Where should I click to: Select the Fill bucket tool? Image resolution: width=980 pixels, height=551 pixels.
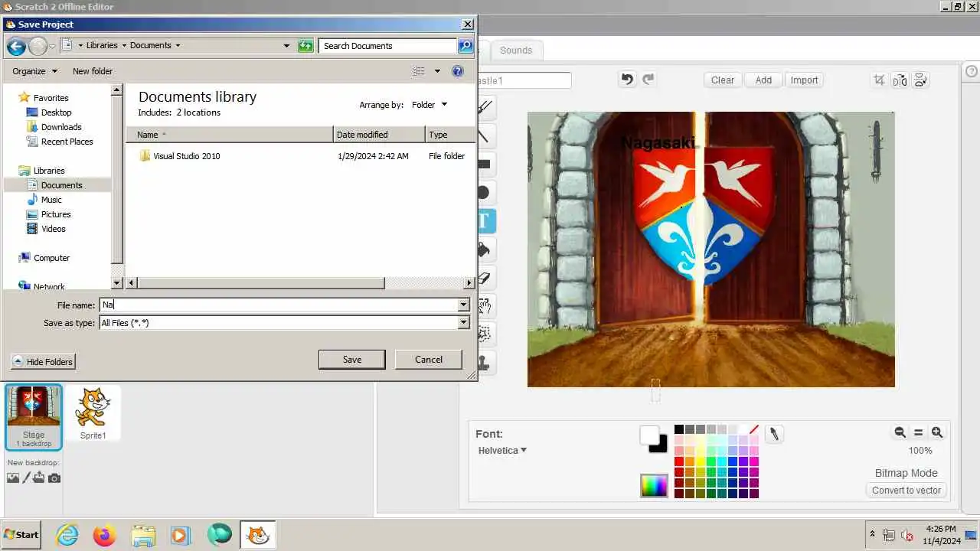coord(486,249)
